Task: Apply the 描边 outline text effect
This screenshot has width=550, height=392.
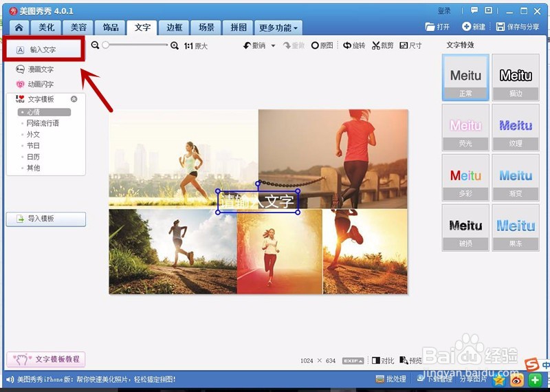Action: tap(516, 78)
